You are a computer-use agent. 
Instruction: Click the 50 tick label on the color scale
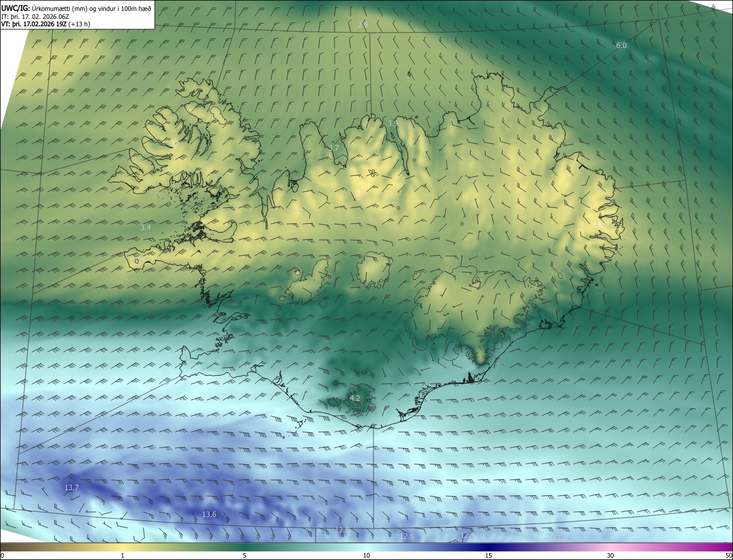728,555
